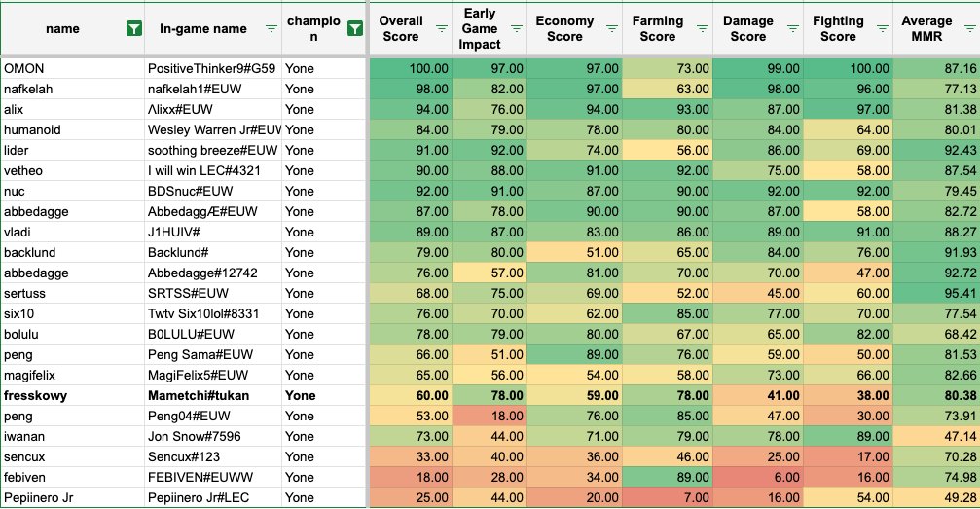Select iwanan's Fighting Score 89.00
The height and width of the screenshot is (509, 980).
pyautogui.click(x=848, y=436)
